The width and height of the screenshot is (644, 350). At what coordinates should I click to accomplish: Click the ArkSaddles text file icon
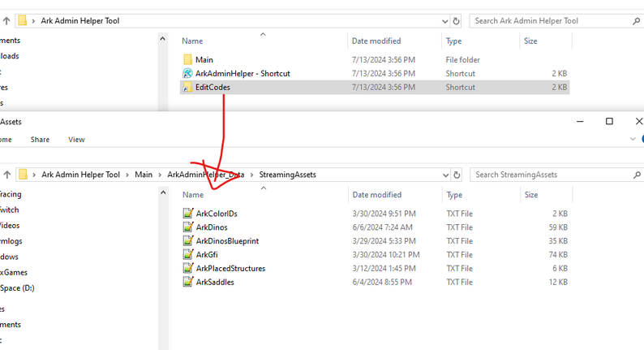188,282
